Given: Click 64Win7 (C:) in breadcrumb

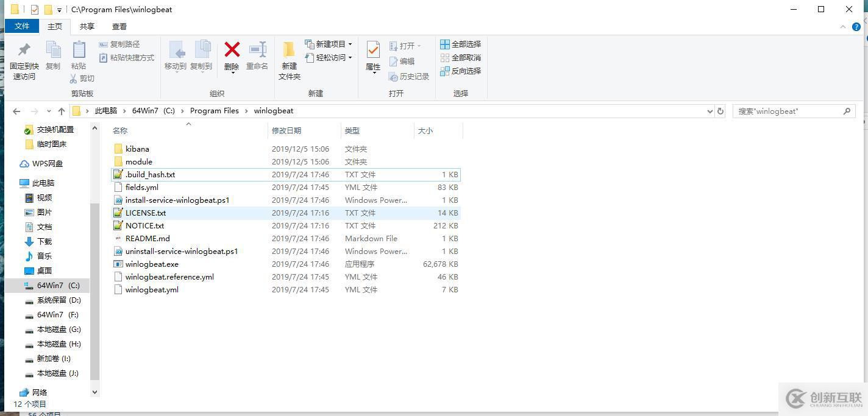Looking at the screenshot, I should (154, 111).
